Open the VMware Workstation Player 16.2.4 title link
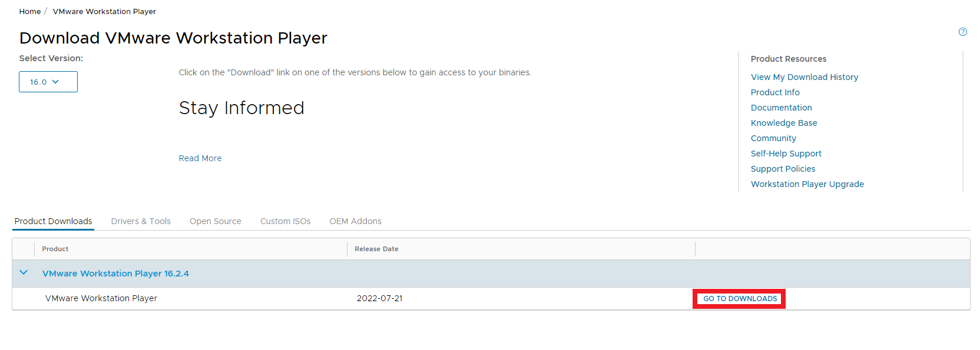 coord(115,274)
